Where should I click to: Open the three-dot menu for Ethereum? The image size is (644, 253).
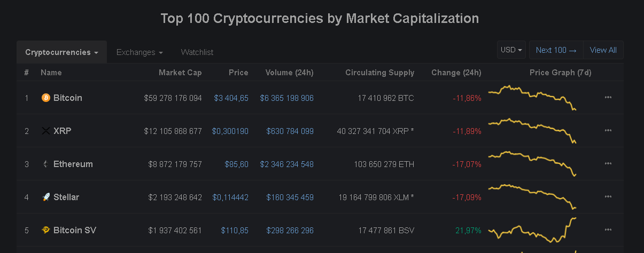click(x=608, y=164)
